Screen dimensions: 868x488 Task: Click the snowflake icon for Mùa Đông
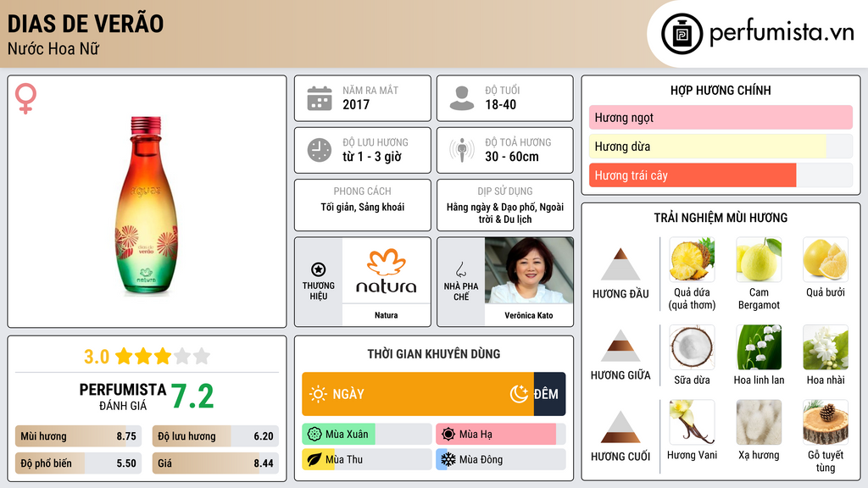448,459
